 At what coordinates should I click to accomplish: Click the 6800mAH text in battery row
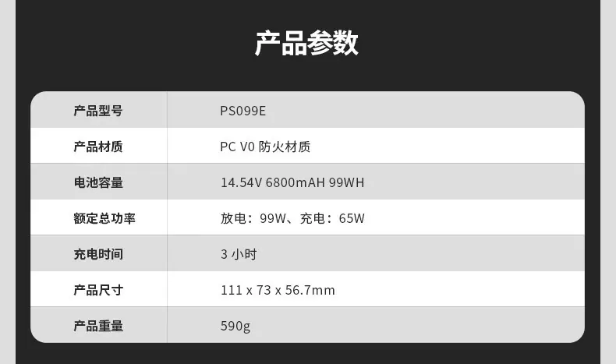pyautogui.click(x=296, y=182)
